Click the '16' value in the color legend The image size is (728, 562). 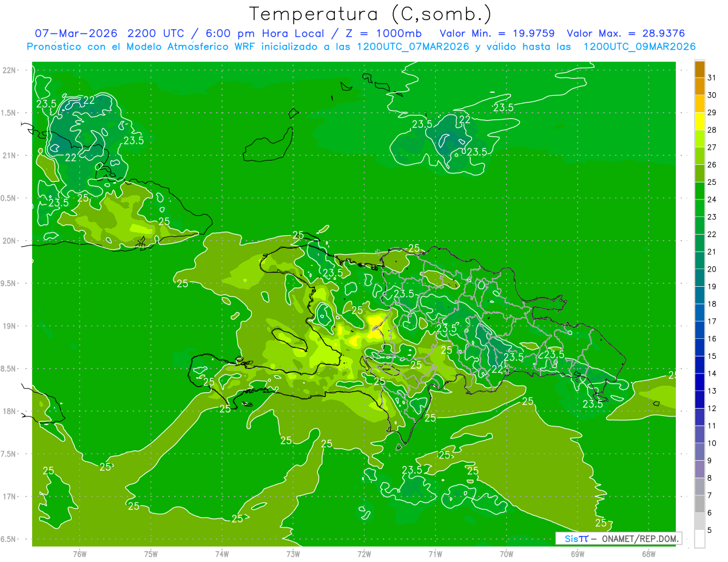tap(712, 339)
